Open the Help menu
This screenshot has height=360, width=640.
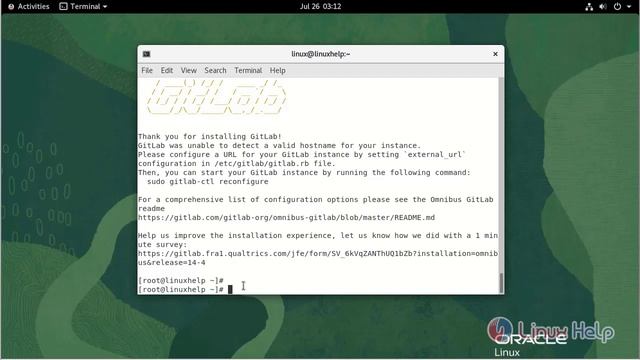(x=278, y=71)
